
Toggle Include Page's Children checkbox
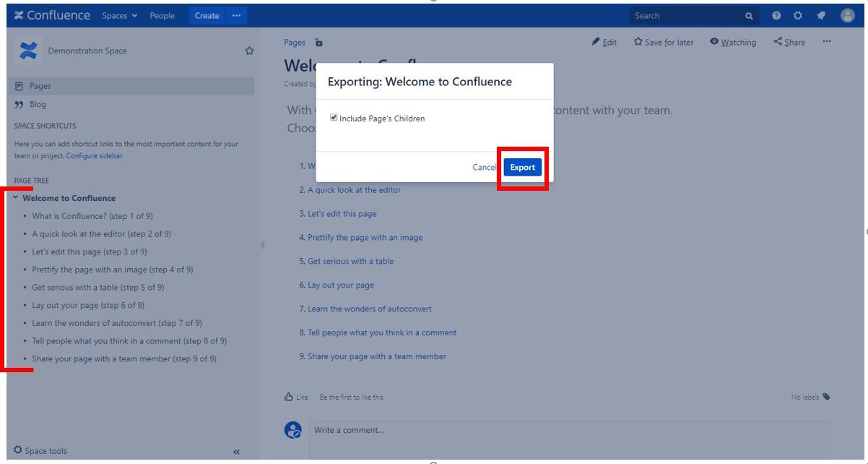pos(334,118)
